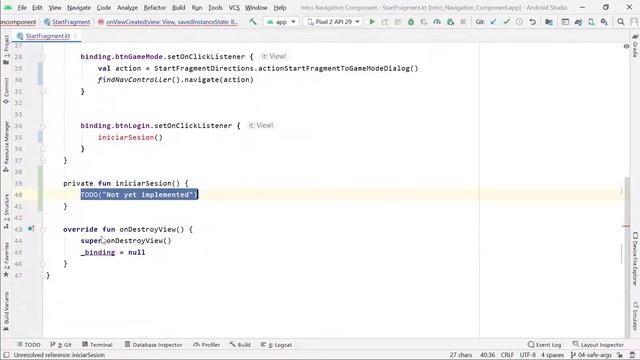640x360 pixels.
Task: Toggle the Commit side panel
Action: coord(6,91)
